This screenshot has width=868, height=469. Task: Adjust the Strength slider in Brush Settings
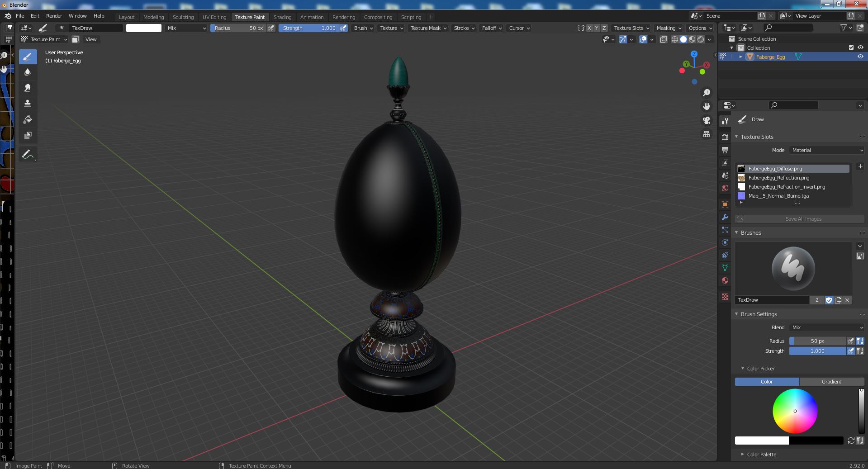pos(817,351)
